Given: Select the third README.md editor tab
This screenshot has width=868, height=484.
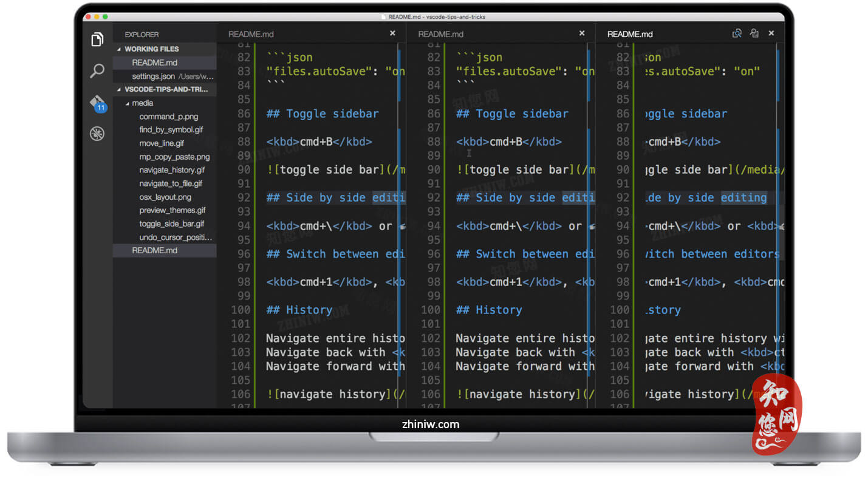Looking at the screenshot, I should point(630,34).
